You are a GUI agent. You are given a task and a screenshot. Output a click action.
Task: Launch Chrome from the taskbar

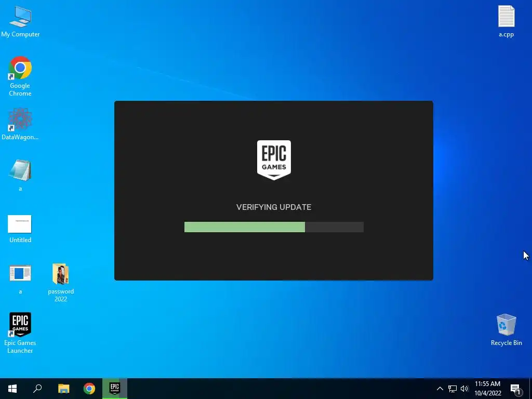click(x=89, y=389)
